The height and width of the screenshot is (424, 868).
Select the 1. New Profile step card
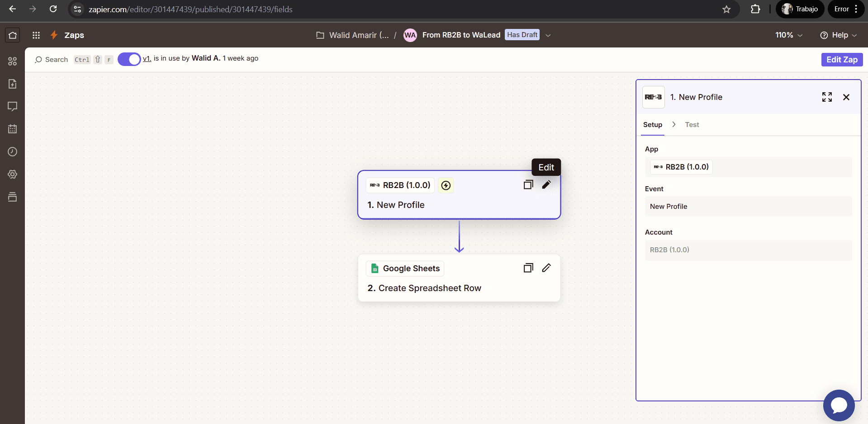[459, 195]
